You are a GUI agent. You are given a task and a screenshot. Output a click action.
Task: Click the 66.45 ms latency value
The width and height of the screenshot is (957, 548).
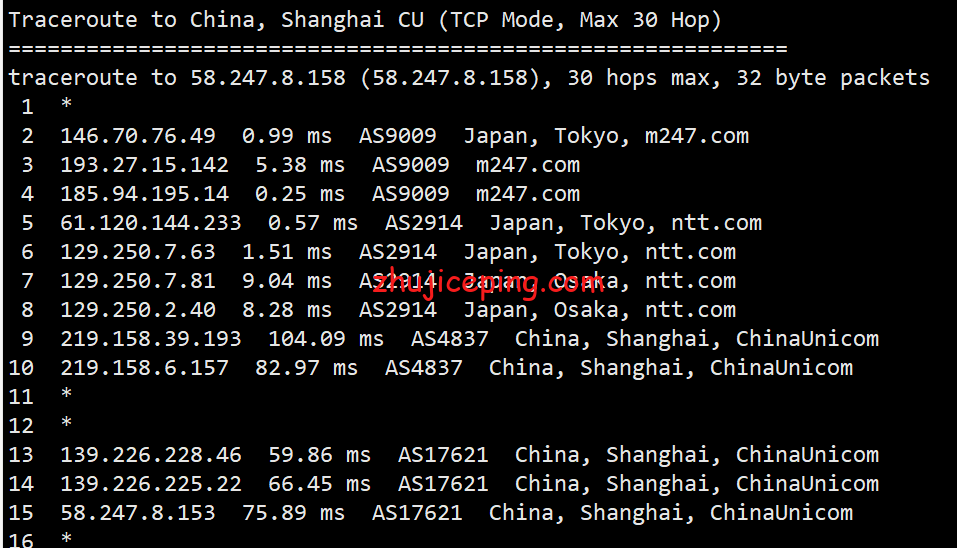[320, 484]
